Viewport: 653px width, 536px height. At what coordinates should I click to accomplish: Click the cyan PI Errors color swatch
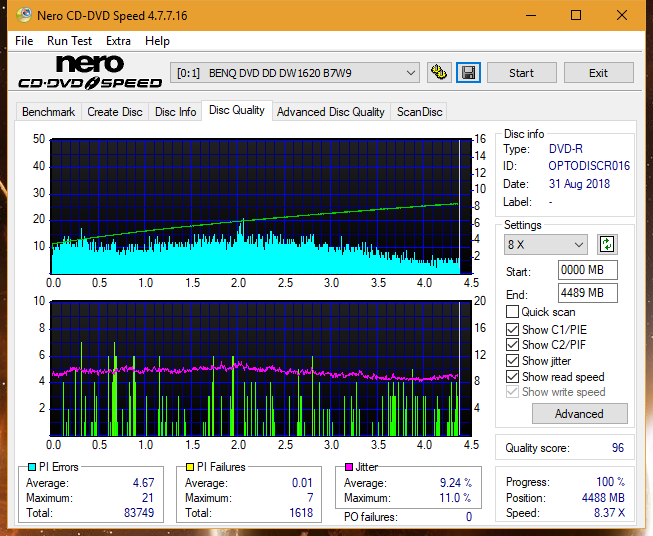point(32,467)
